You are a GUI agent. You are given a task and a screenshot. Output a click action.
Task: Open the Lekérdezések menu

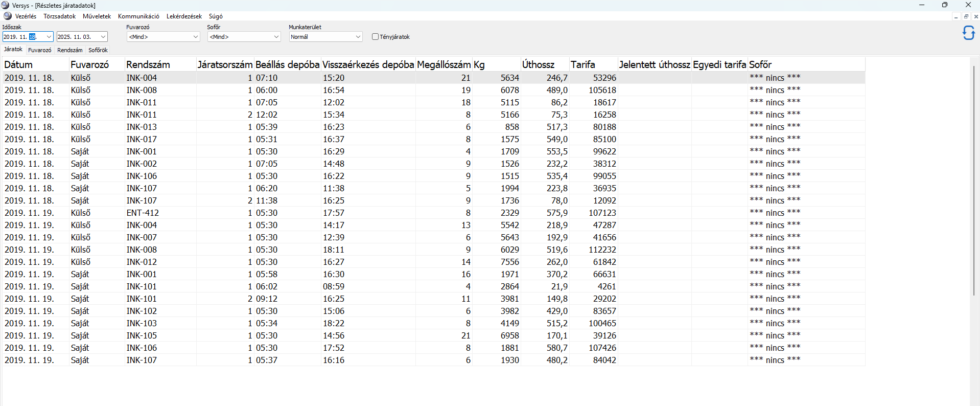coord(184,16)
